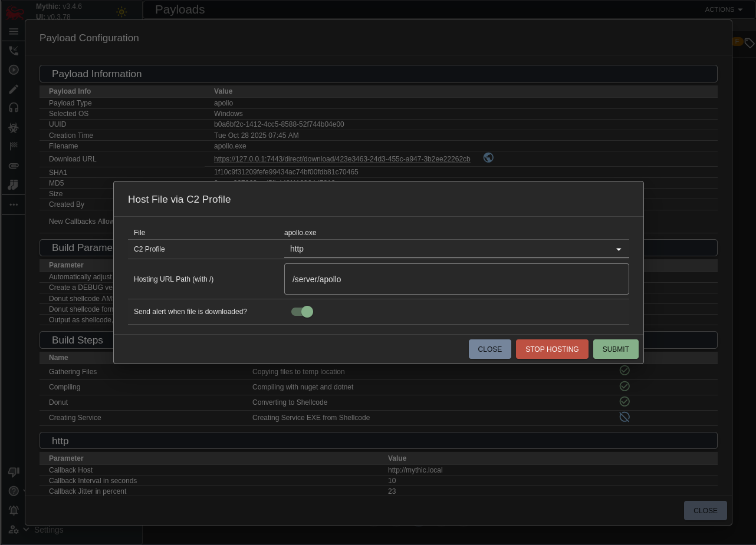Open the paperclip files icon
The height and width of the screenshot is (545, 756).
[x=14, y=166]
